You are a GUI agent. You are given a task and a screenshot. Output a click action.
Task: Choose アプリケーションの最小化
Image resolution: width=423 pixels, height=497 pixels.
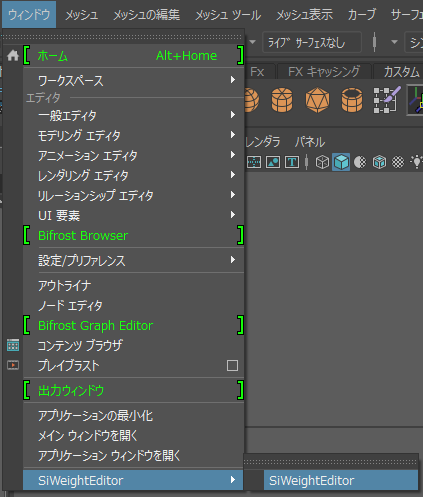(133, 415)
